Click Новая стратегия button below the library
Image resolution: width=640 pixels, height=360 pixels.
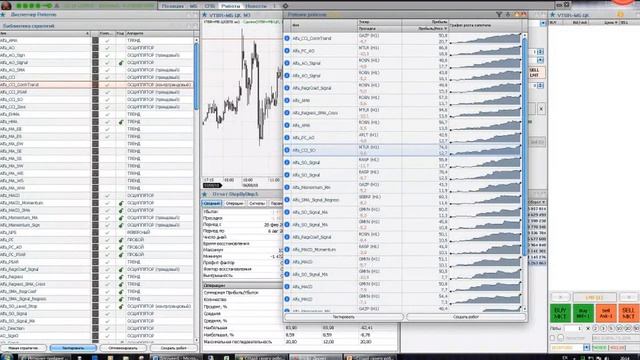point(23,348)
